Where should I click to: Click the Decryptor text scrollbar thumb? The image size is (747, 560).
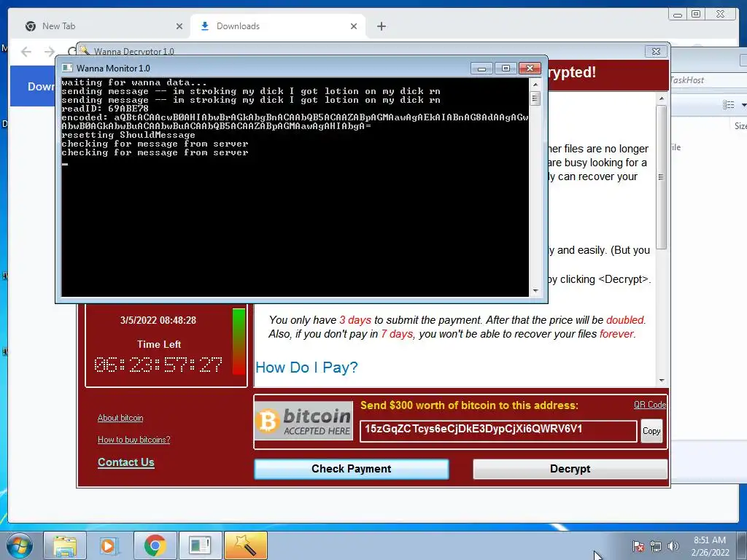[x=661, y=177]
